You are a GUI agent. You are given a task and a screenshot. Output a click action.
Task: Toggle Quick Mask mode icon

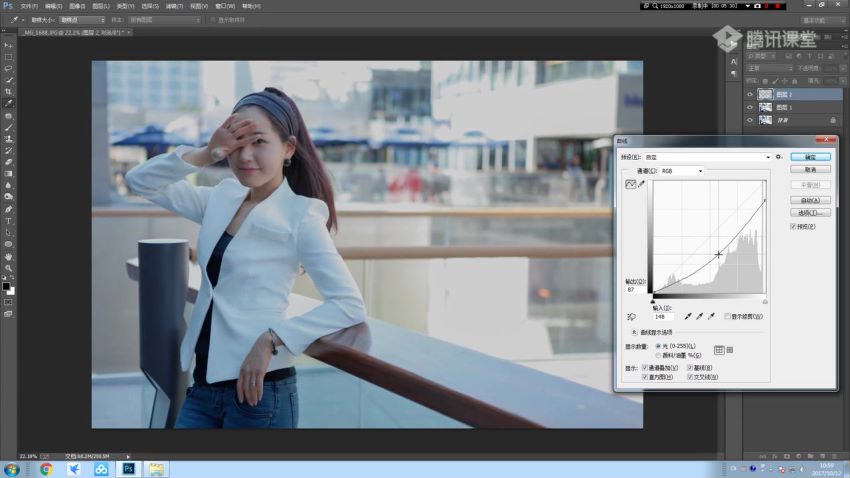coord(8,302)
